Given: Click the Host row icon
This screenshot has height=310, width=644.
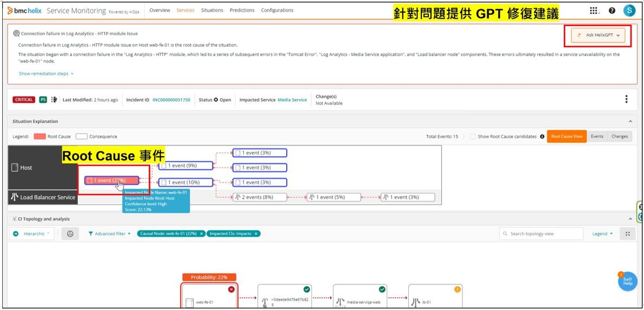Looking at the screenshot, I should point(15,167).
